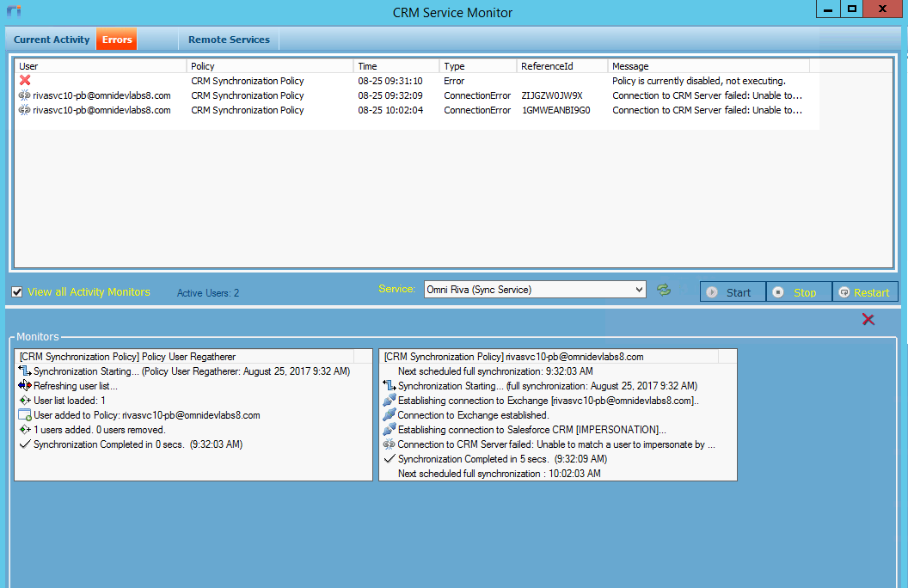908x588 pixels.
Task: Click plug icon for Establishing connection to Salesforce
Action: click(x=390, y=430)
